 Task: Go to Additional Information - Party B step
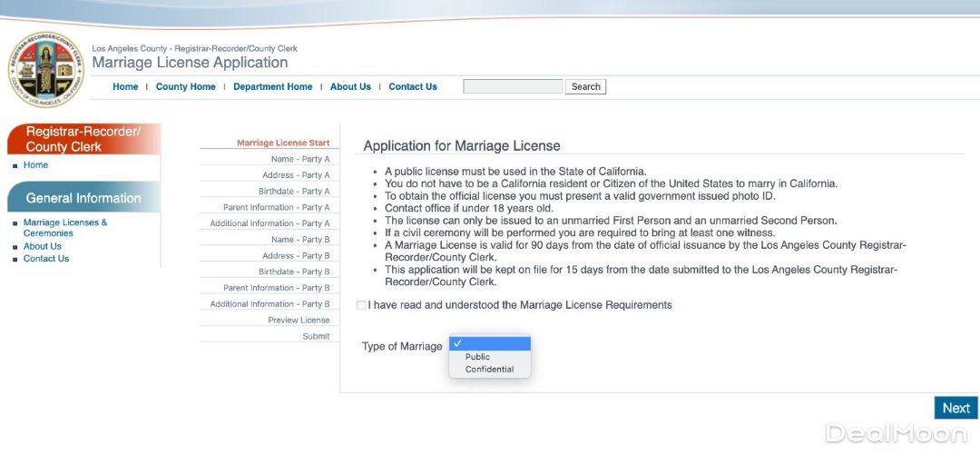270,304
